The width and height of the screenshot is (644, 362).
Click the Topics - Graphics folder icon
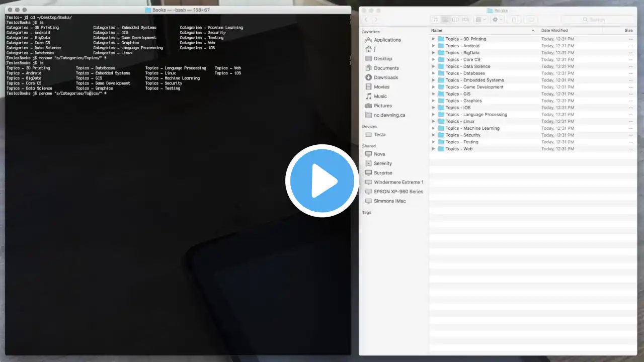(441, 101)
